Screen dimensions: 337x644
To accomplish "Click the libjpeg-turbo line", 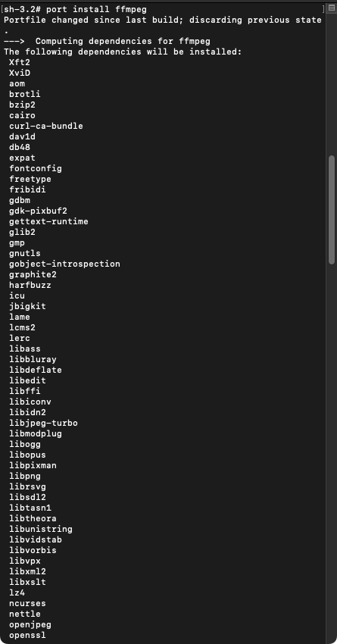I will click(x=43, y=423).
